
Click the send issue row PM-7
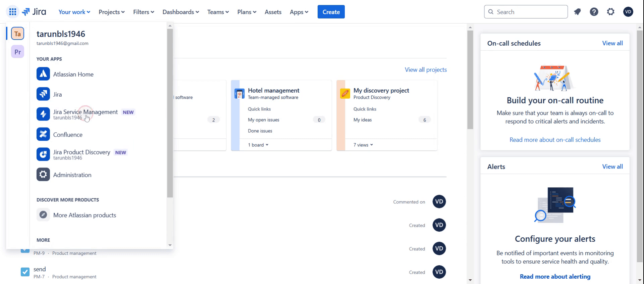[x=233, y=272]
